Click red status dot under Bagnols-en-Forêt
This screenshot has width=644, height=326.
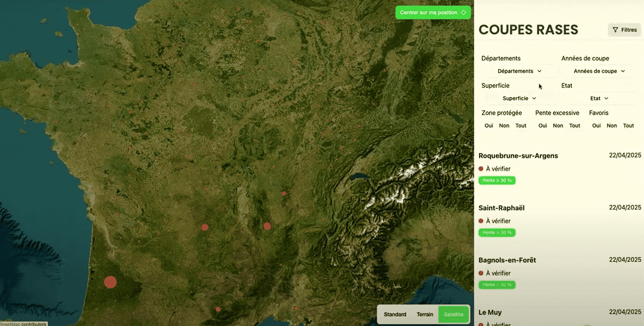(481, 273)
